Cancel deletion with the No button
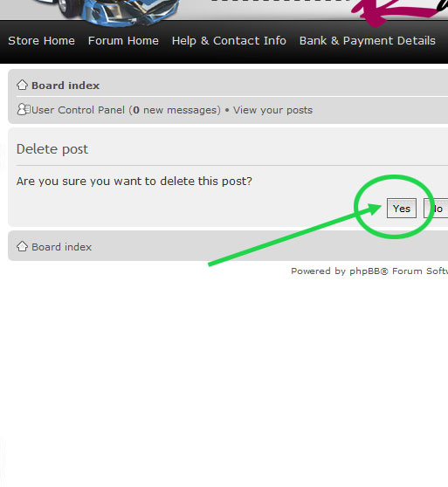The width and height of the screenshot is (448, 487). click(436, 208)
